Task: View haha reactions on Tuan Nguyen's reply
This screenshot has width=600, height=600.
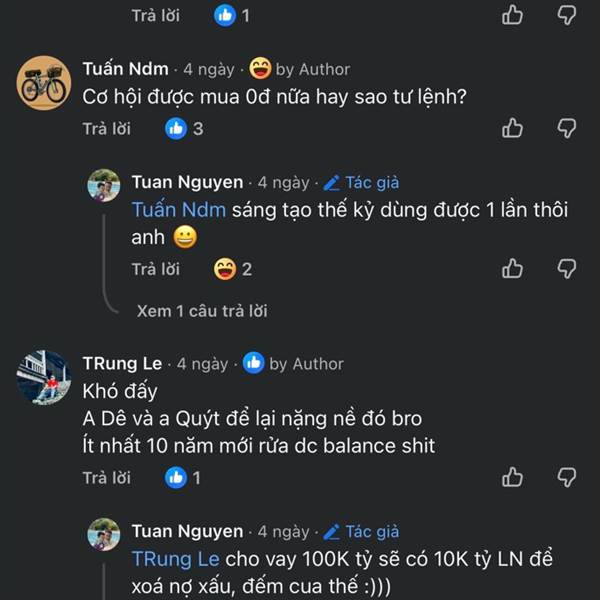Action: tap(233, 269)
